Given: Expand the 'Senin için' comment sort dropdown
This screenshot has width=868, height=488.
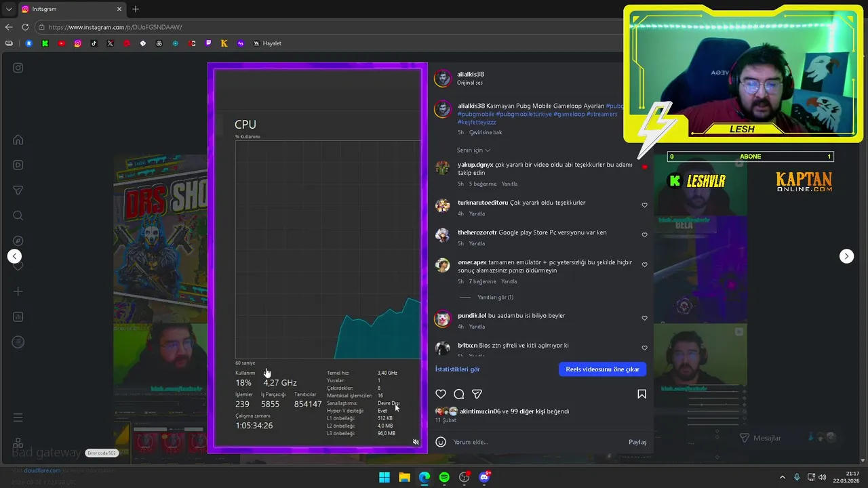Looking at the screenshot, I should pyautogui.click(x=473, y=150).
